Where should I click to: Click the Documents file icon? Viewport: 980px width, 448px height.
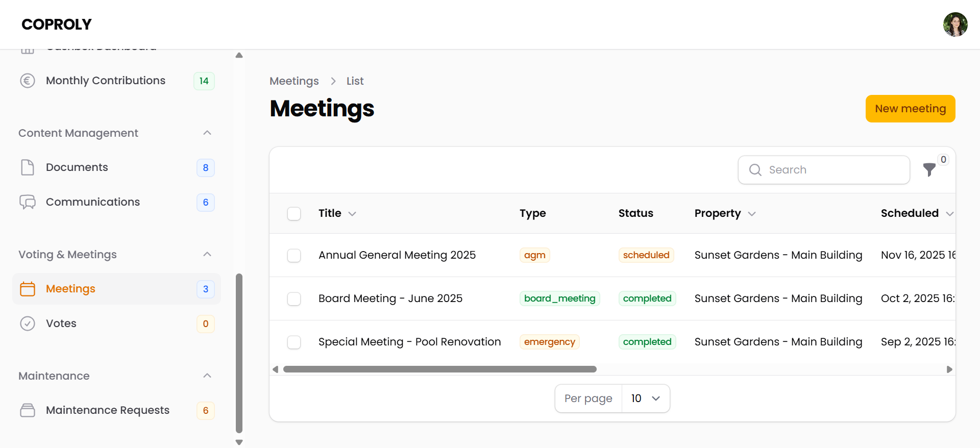[x=28, y=167]
